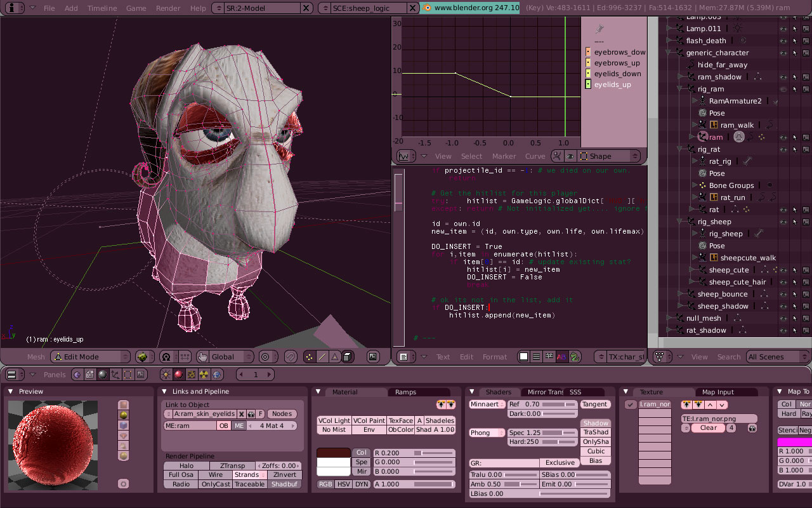Screen dimensions: 812x508
Task: Hide Lamp.011 using its eye visibility toggle
Action: point(783,28)
